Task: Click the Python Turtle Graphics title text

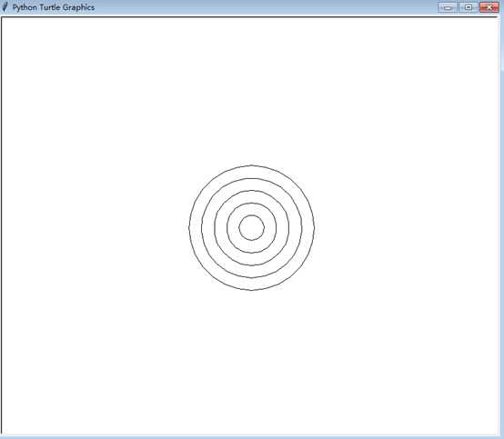Action: (54, 7)
